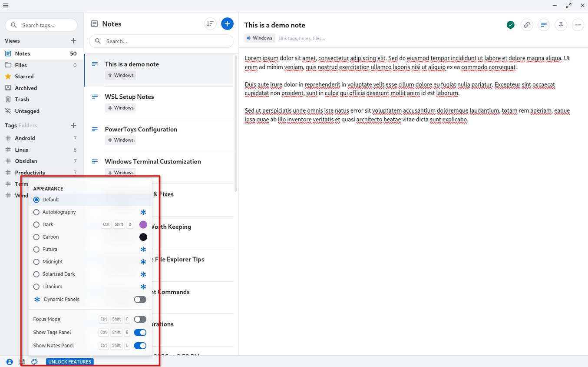Select the Dark theme radio button

36,224
